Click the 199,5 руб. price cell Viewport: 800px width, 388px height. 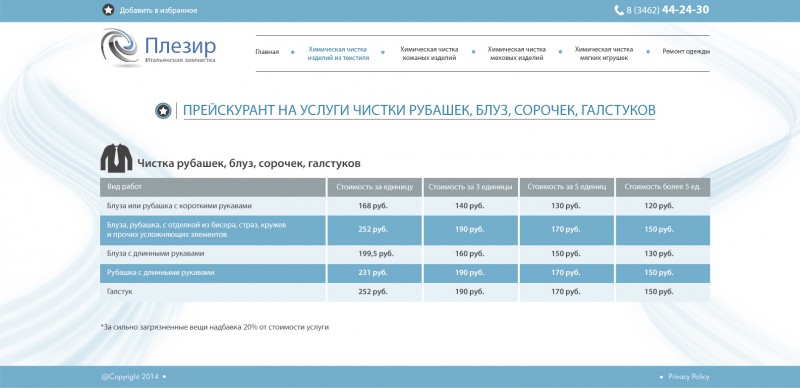(x=374, y=254)
